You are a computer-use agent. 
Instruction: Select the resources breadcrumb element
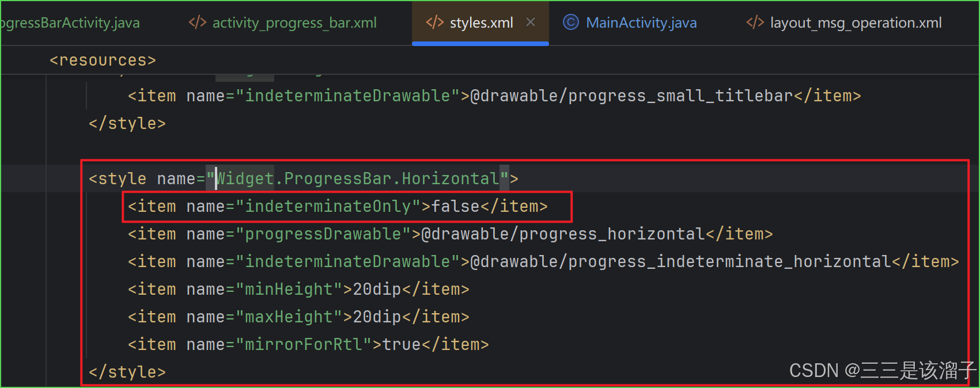(x=103, y=60)
